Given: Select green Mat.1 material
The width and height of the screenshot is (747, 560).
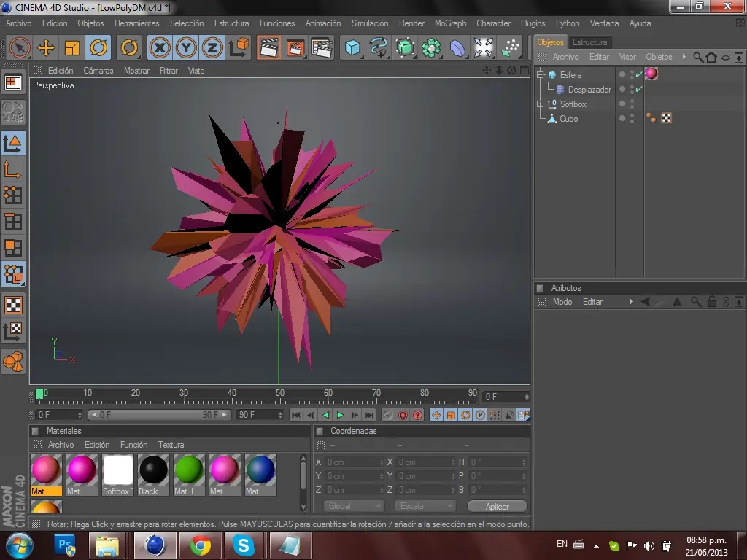Looking at the screenshot, I should [189, 475].
